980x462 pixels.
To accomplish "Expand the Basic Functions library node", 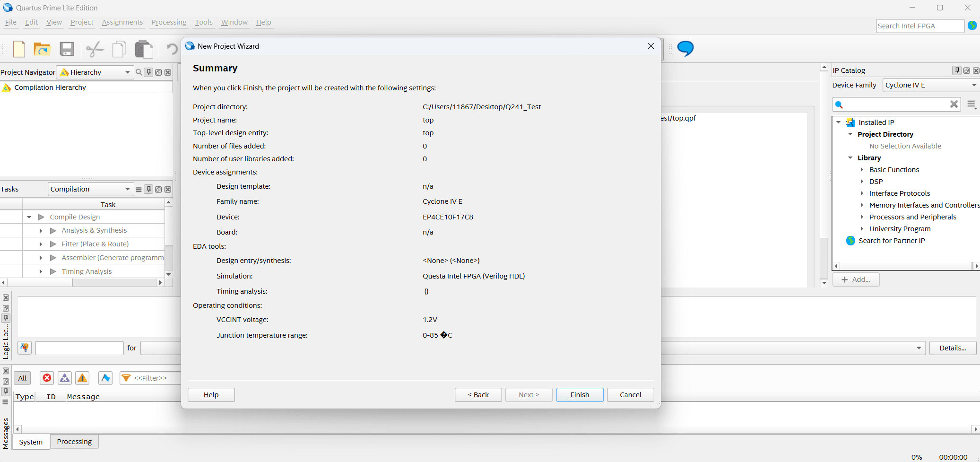I will point(862,170).
